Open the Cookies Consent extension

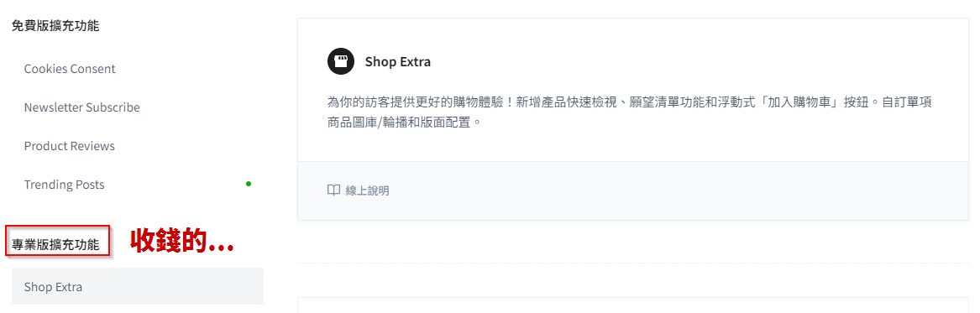pos(70,69)
